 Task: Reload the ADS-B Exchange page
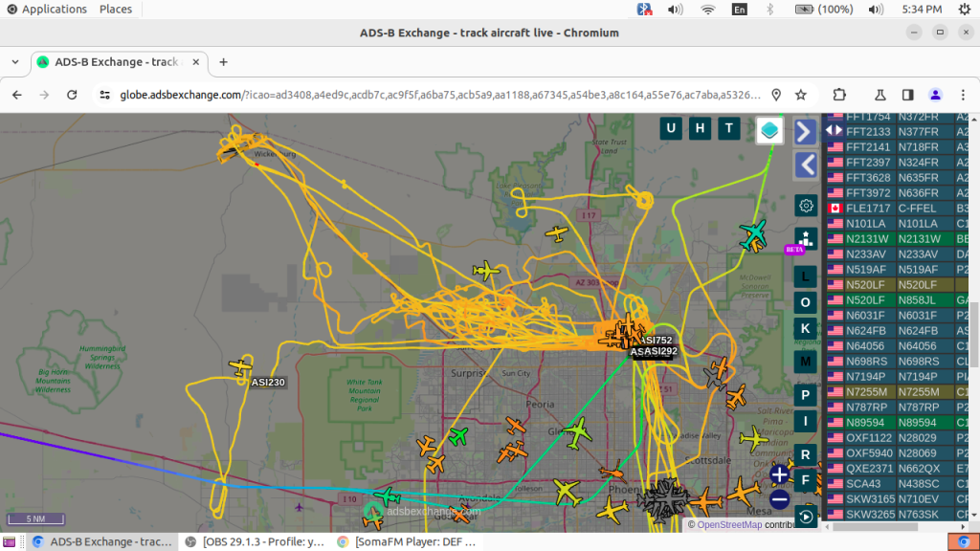point(72,95)
